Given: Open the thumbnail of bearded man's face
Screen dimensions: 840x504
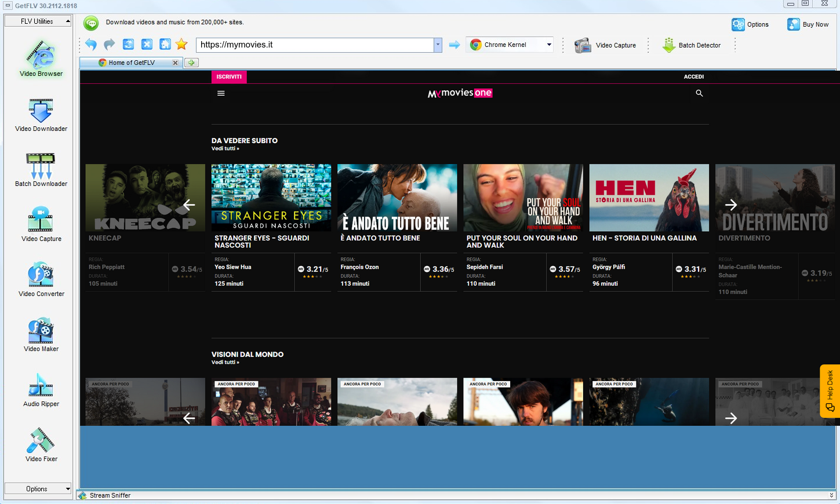Looking at the screenshot, I should (x=523, y=402).
